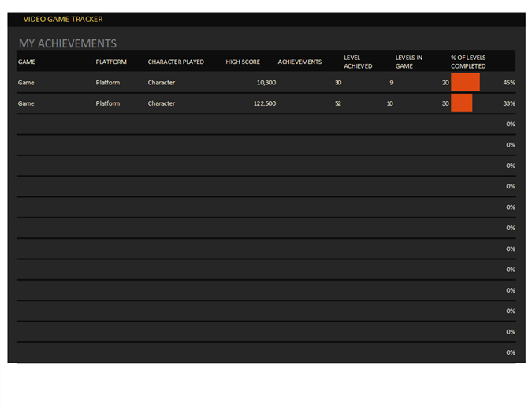Click the Character cell in the 10,300 row
532x410 pixels.
click(161, 83)
